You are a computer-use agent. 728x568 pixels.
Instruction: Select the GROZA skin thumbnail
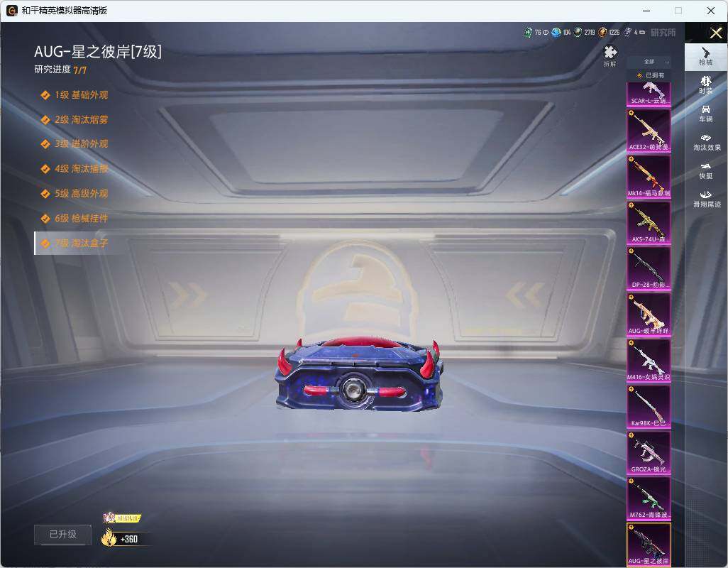tap(649, 452)
